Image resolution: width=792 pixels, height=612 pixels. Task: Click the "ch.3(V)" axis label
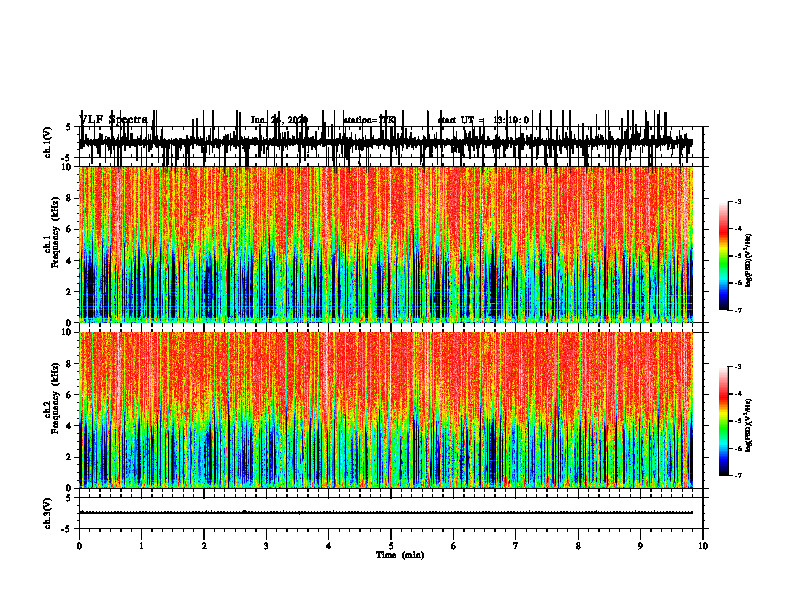pyautogui.click(x=48, y=513)
